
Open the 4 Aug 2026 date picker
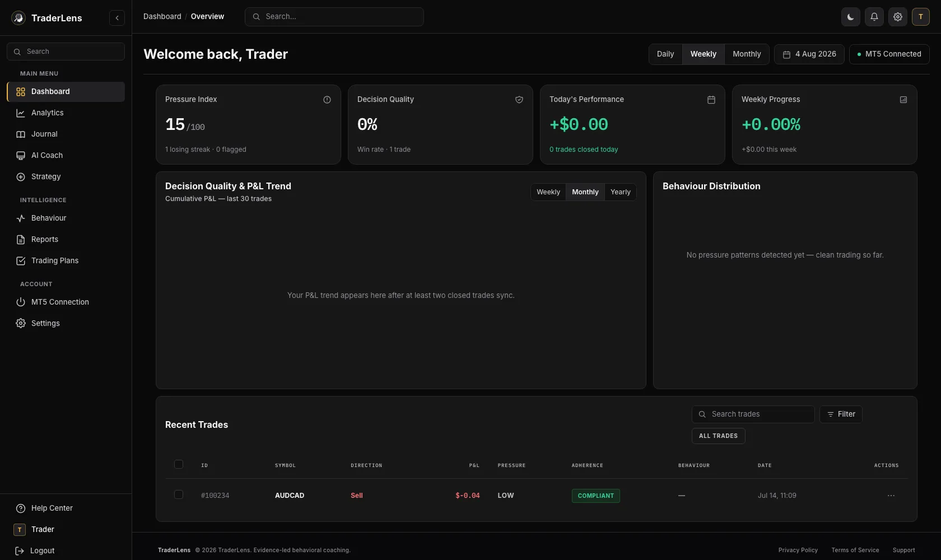809,54
